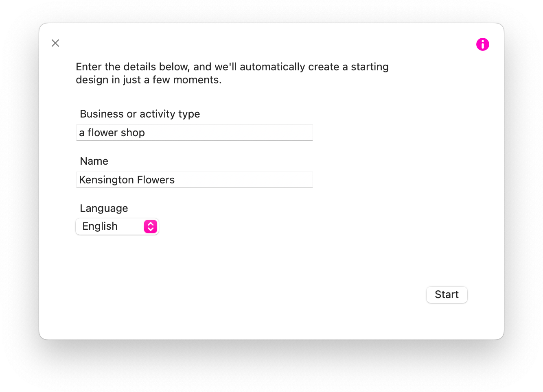Click the "Name" field label
Viewport: 543px width, 392px height.
94,161
